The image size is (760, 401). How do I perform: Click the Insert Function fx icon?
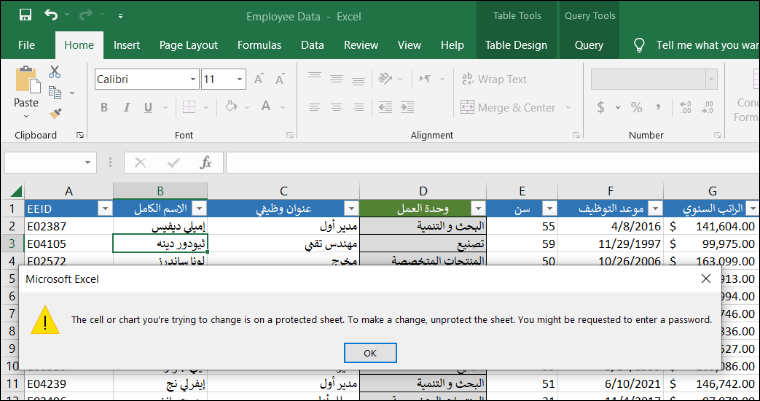pyautogui.click(x=206, y=162)
